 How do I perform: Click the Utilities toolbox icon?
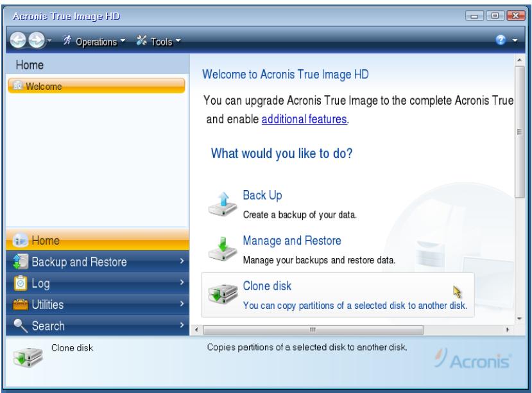click(21, 304)
